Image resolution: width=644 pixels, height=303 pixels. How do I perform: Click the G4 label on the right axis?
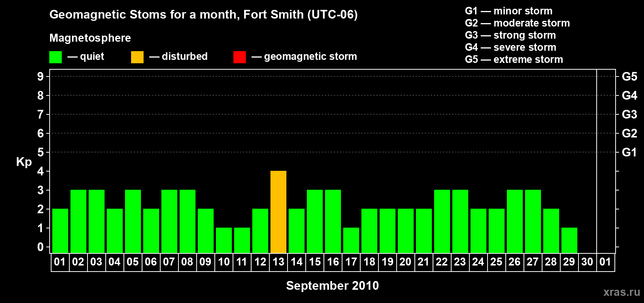(x=629, y=95)
